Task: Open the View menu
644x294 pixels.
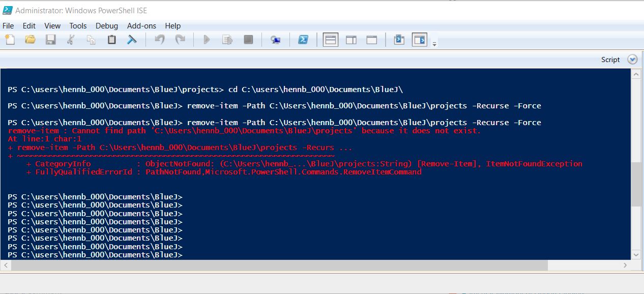Action: 52,26
